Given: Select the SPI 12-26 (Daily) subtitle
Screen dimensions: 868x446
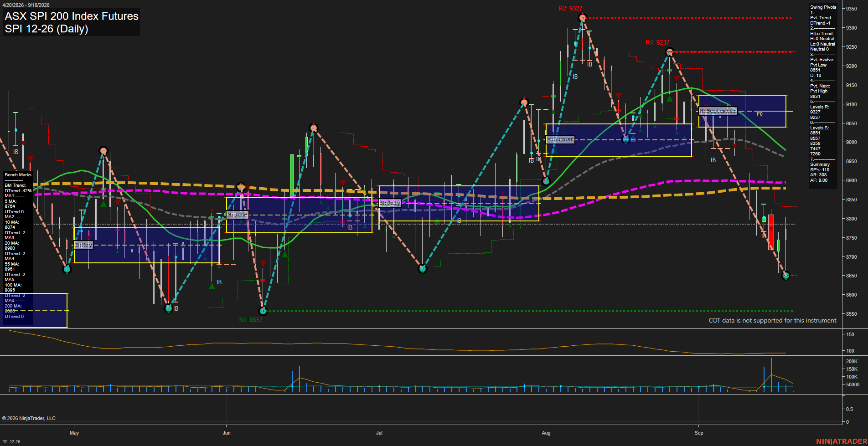Looking at the screenshot, I should [x=46, y=29].
